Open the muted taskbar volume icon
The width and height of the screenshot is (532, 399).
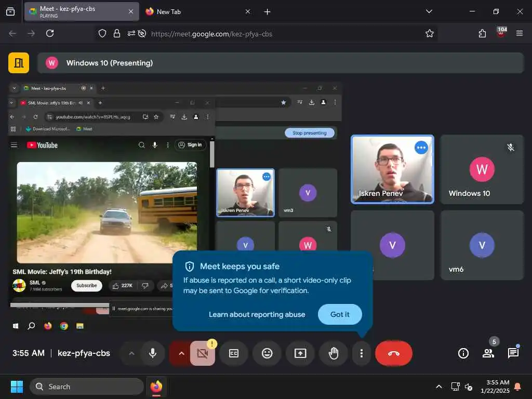pos(469,387)
